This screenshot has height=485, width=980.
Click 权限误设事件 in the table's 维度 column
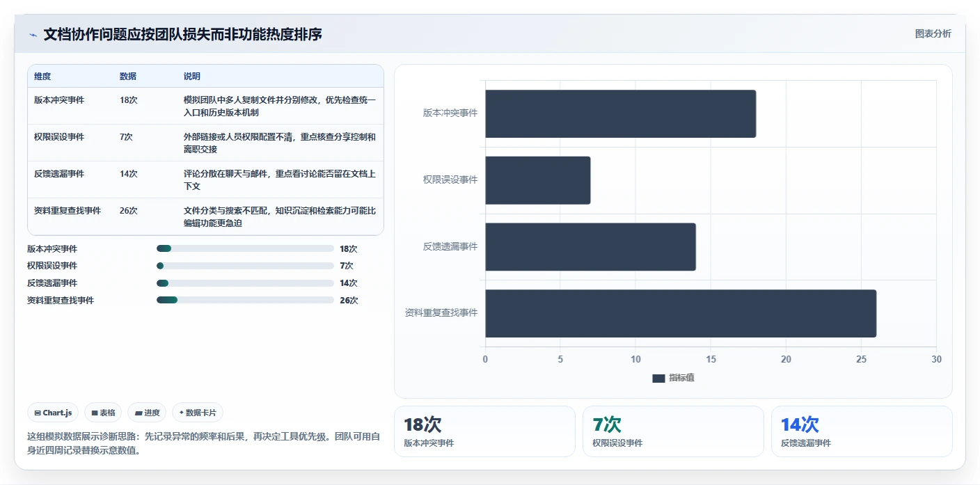pos(59,137)
